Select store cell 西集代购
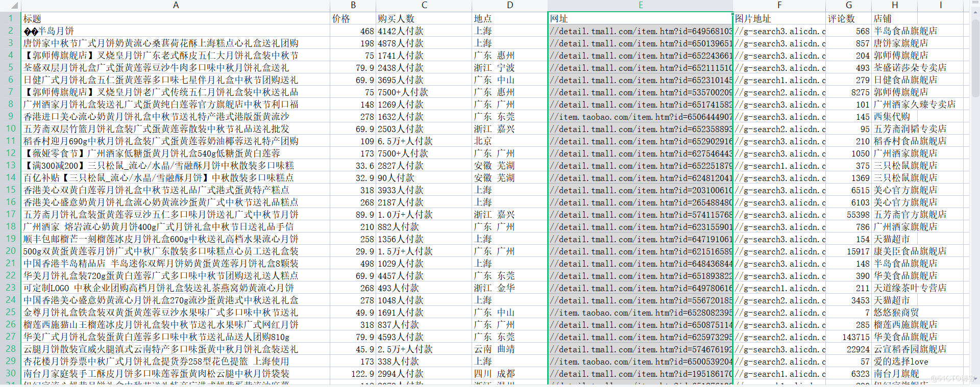980x387 pixels. (894, 116)
